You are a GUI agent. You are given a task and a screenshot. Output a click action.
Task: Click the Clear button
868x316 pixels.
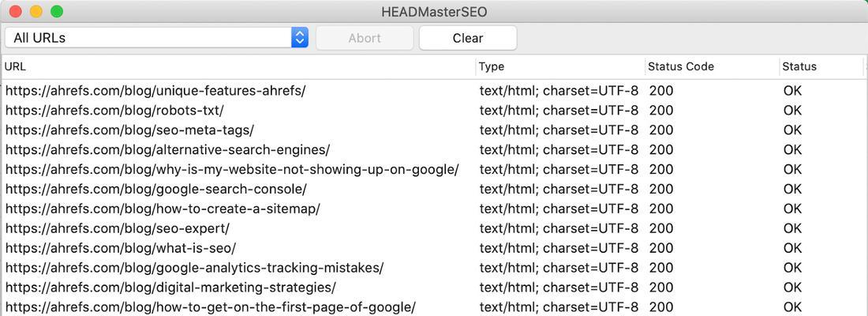pyautogui.click(x=468, y=38)
